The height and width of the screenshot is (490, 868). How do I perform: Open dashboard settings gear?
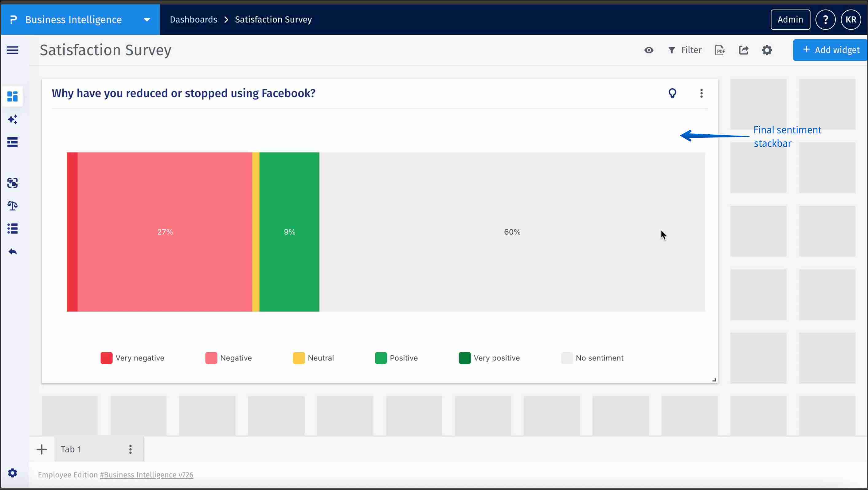point(767,50)
